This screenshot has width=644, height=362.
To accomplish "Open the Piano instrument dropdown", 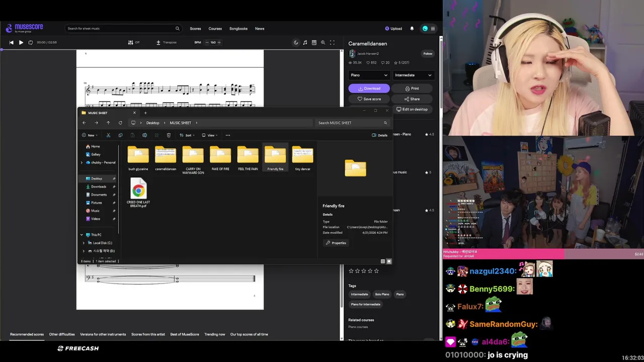I will (x=369, y=75).
